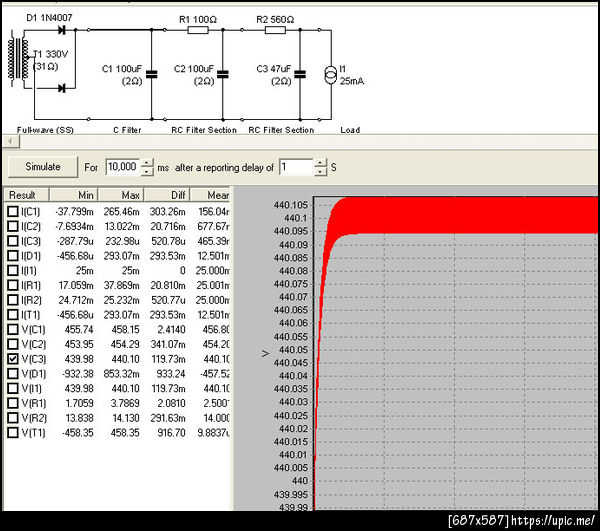Click the V(C3) Max value 440.10
The height and width of the screenshot is (531, 600).
tap(125, 359)
